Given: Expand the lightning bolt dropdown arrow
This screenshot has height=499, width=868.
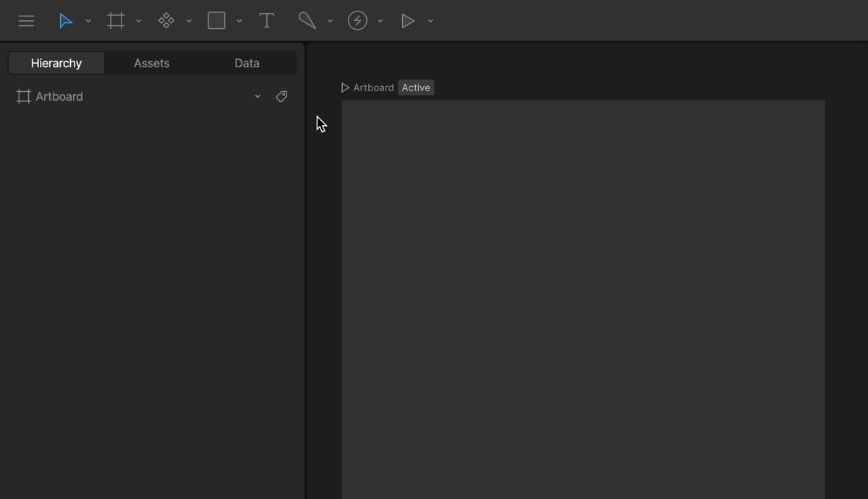Looking at the screenshot, I should coord(380,21).
